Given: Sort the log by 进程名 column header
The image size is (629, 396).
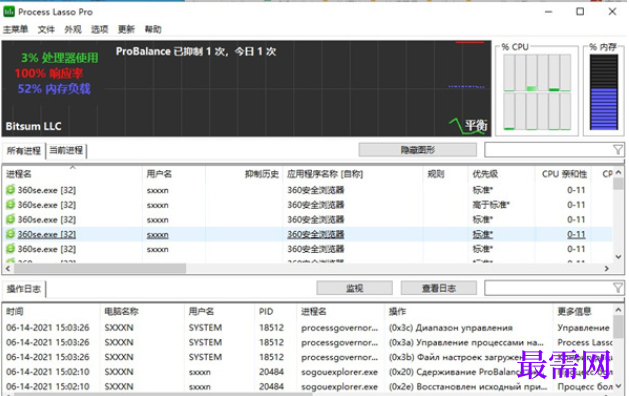Looking at the screenshot, I should [x=340, y=311].
